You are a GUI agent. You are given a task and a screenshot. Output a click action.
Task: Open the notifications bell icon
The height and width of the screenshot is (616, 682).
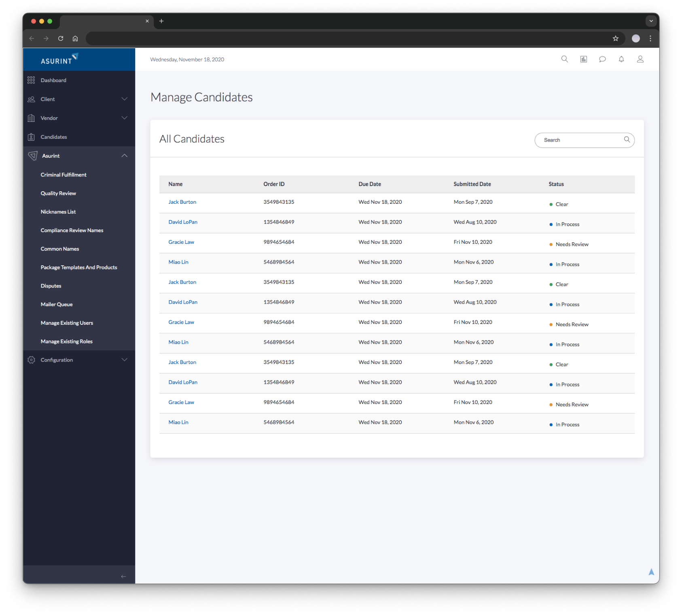tap(621, 59)
